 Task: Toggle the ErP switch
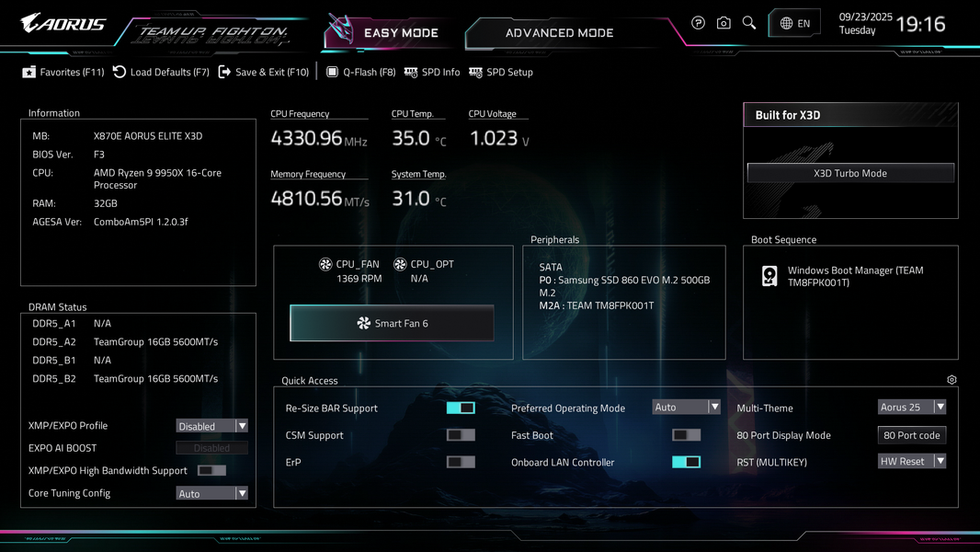(x=461, y=462)
